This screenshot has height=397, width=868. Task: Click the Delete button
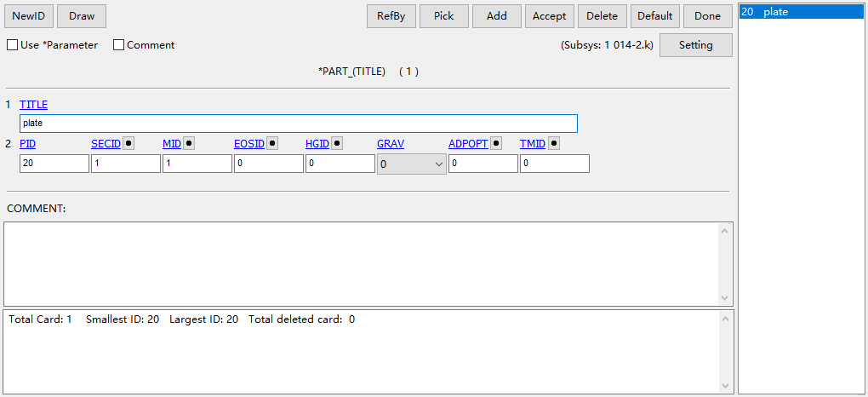click(x=602, y=16)
